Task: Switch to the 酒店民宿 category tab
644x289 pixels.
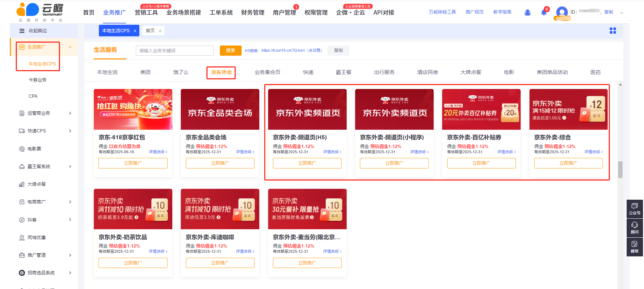Action: coord(428,72)
